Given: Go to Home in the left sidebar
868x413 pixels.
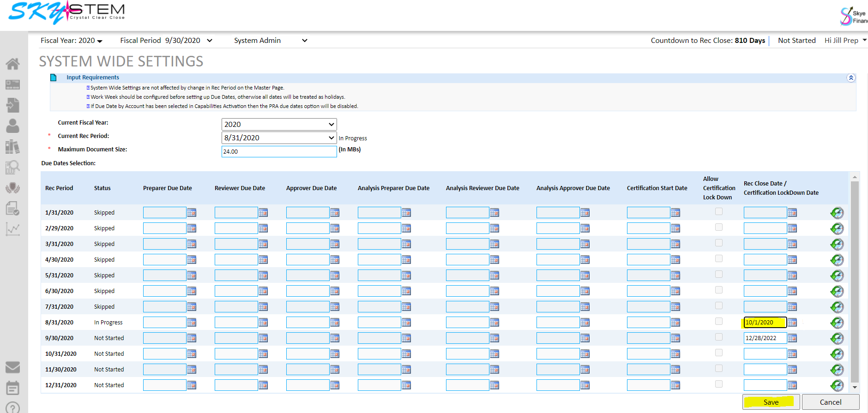Looking at the screenshot, I should click(x=12, y=64).
